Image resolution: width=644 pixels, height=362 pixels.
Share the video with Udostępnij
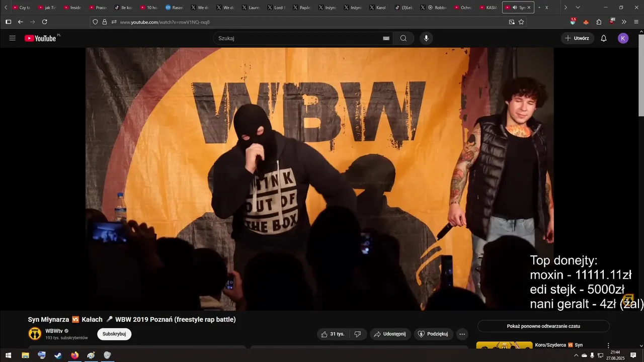(x=390, y=334)
